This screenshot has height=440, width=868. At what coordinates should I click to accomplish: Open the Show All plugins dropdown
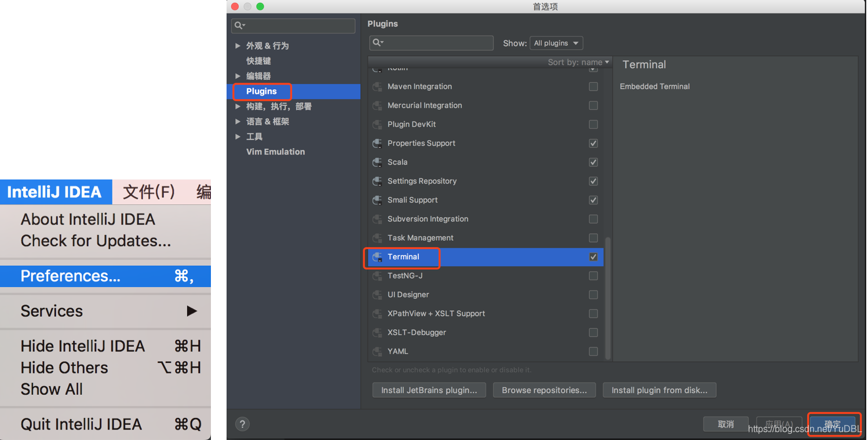[556, 43]
